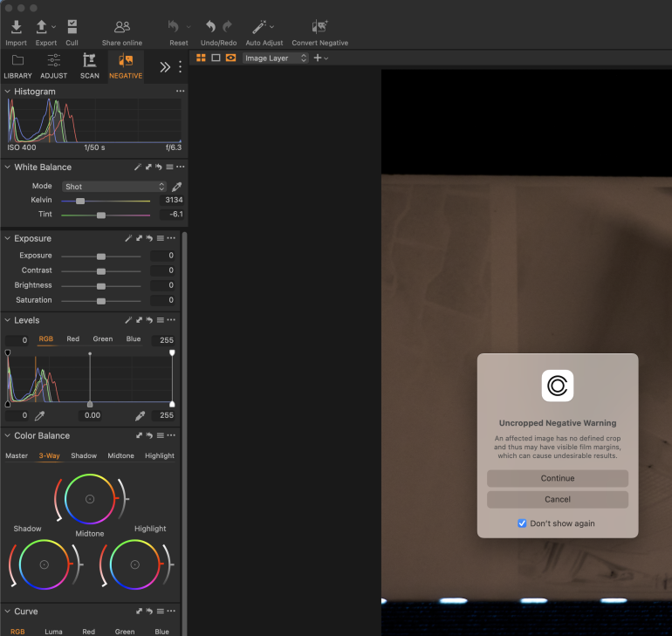
Task: Click the Auto Adjust wand
Action: 259,26
